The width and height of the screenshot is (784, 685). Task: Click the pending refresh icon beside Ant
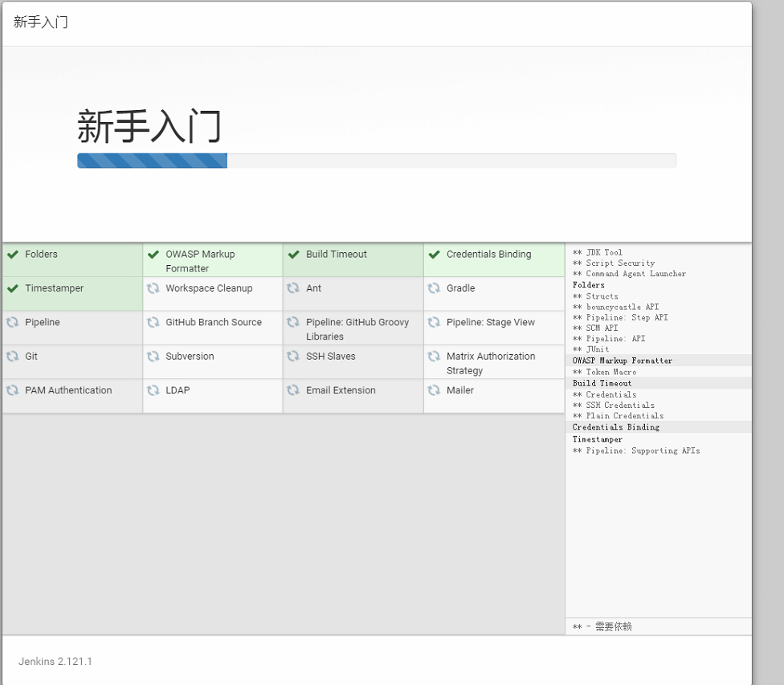[293, 288]
